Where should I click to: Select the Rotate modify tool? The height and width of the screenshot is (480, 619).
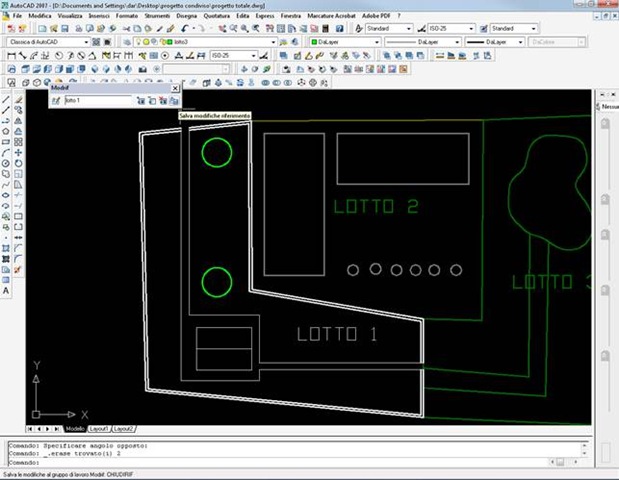pos(19,162)
